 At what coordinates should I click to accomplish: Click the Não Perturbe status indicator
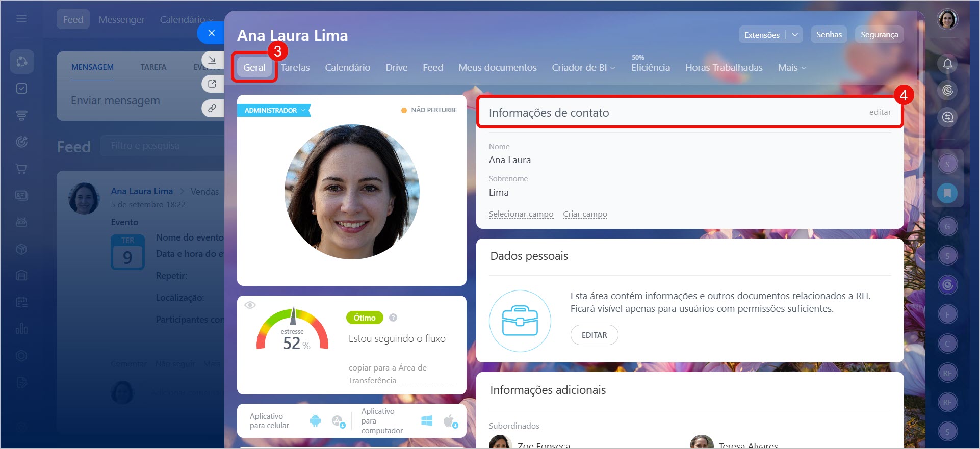429,110
